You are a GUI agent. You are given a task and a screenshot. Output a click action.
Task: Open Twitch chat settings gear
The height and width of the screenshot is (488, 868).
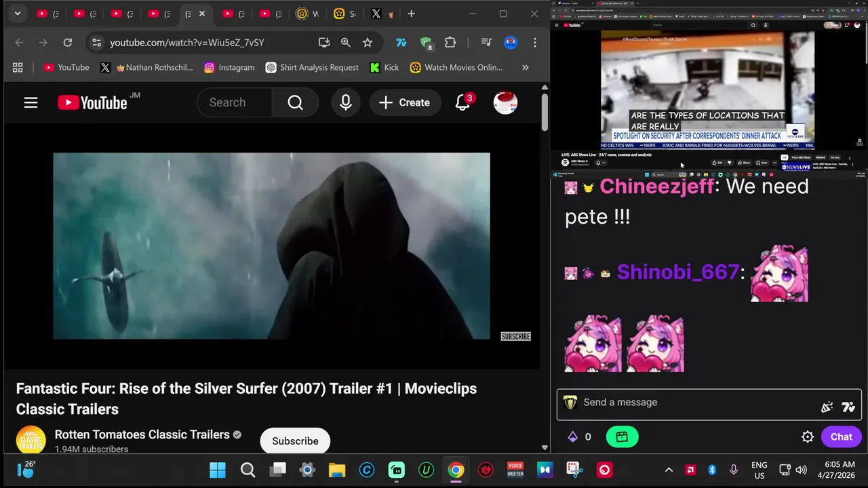[x=808, y=437]
